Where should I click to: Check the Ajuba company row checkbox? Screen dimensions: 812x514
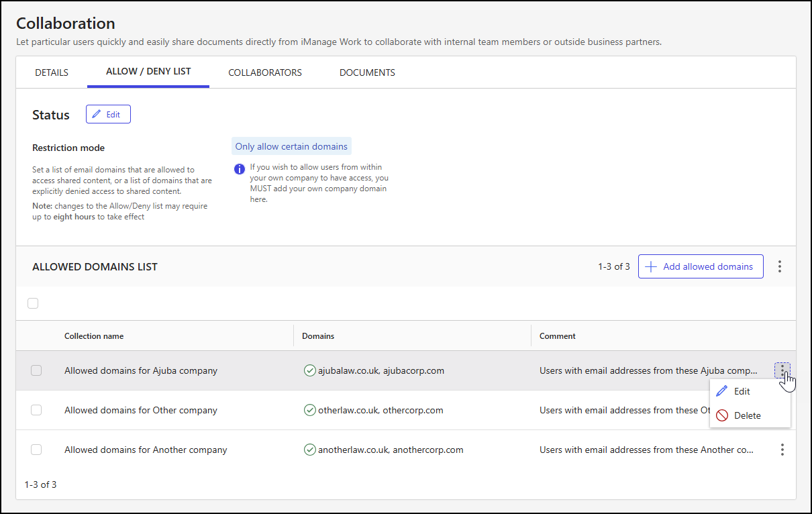36,370
